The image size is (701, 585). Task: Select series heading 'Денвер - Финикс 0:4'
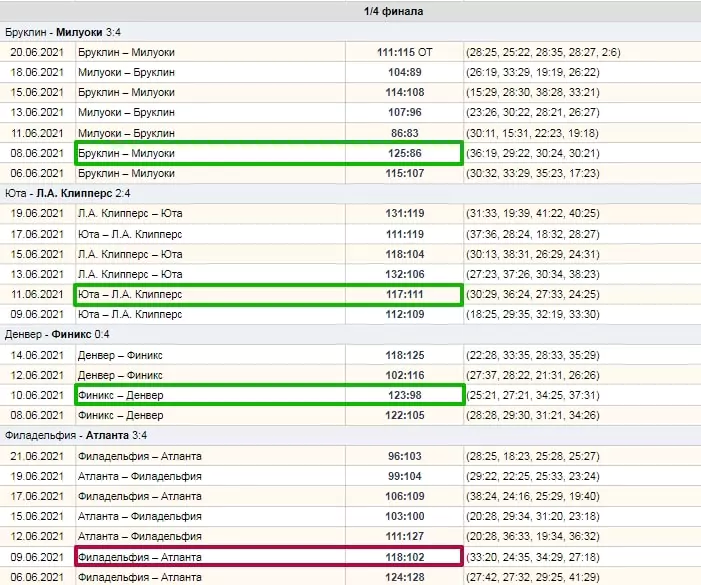57,334
